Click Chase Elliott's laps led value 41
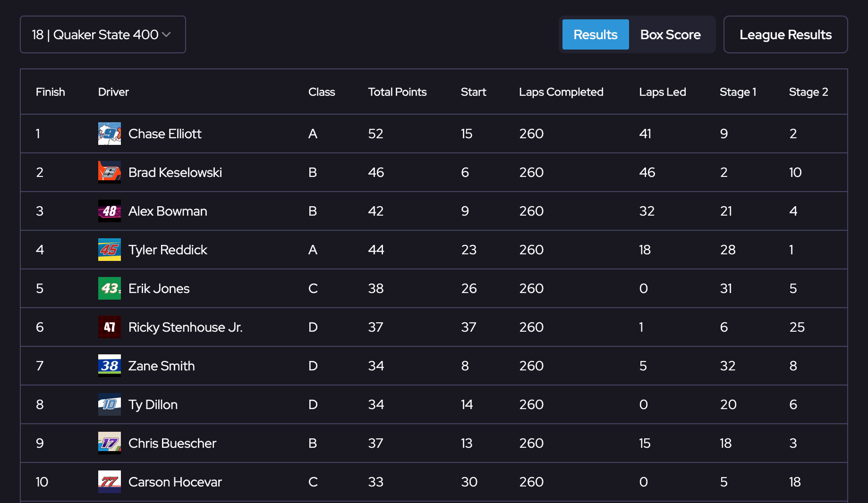868x503 pixels. click(645, 134)
